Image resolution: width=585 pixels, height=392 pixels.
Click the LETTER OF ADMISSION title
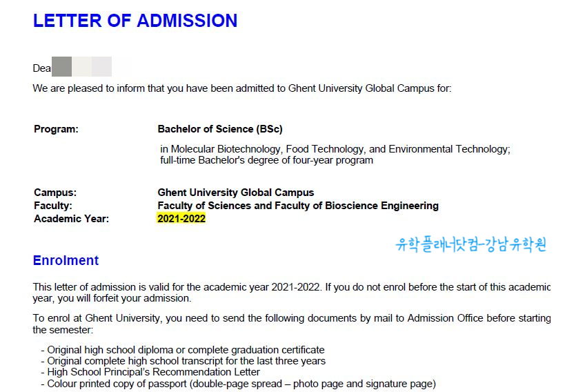pos(135,21)
